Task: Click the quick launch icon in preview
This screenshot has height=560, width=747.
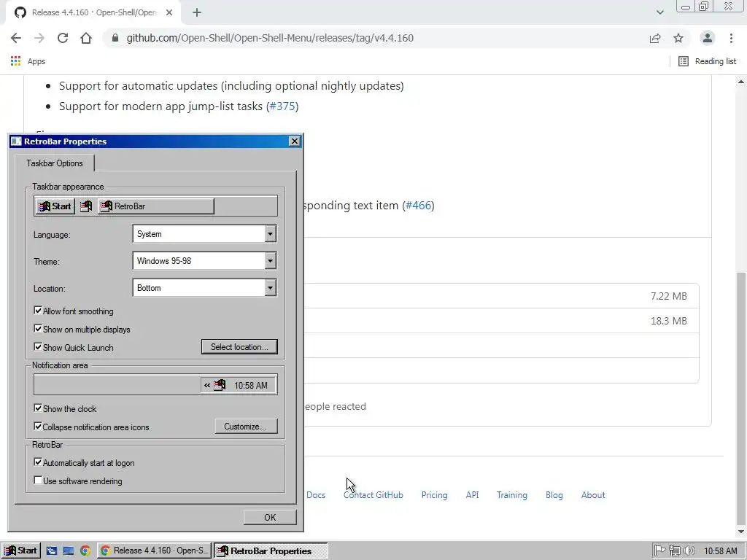Action: [86, 206]
